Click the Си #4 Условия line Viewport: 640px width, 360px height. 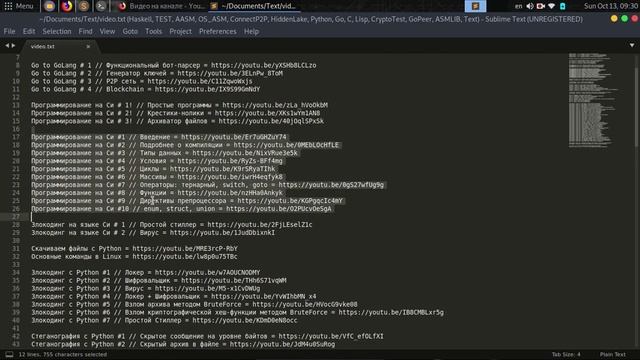(x=157, y=161)
